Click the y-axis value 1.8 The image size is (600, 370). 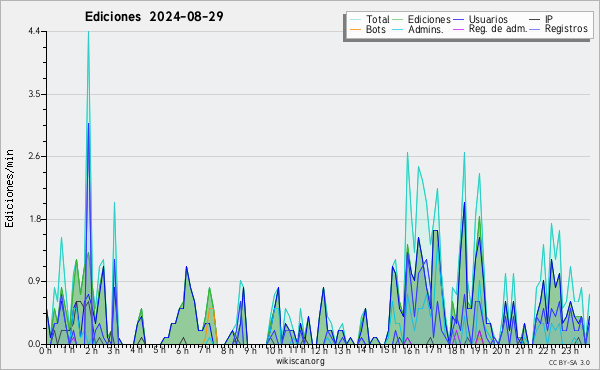coord(34,219)
